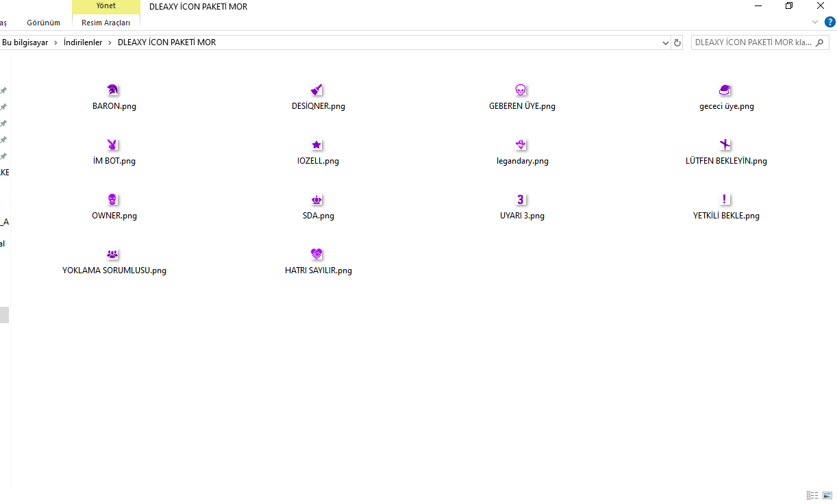Open the blue Help question mark
This screenshot has height=504, width=837.
pyautogui.click(x=829, y=22)
